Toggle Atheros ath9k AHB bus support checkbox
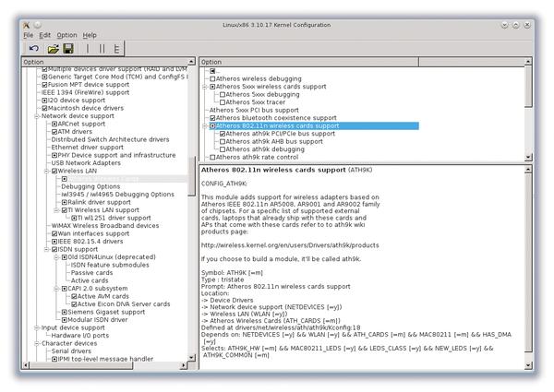The image size is (554, 392). tap(223, 141)
